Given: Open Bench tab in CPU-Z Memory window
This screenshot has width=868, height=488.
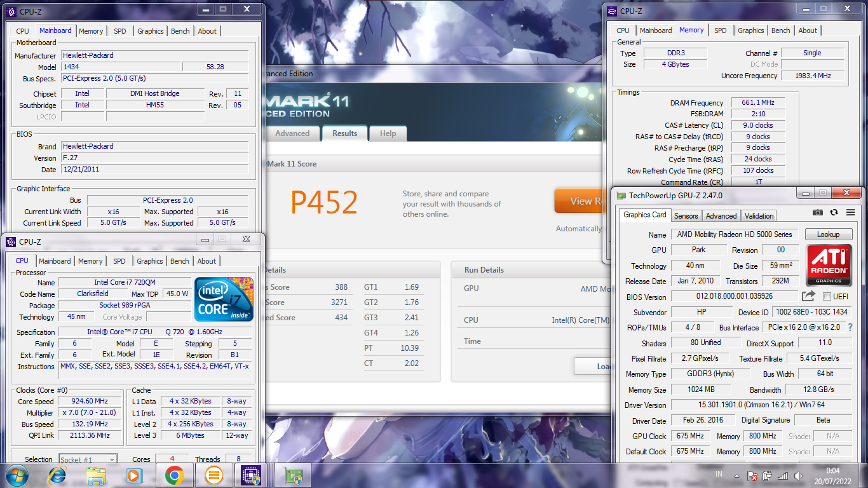Looking at the screenshot, I should pyautogui.click(x=781, y=30).
